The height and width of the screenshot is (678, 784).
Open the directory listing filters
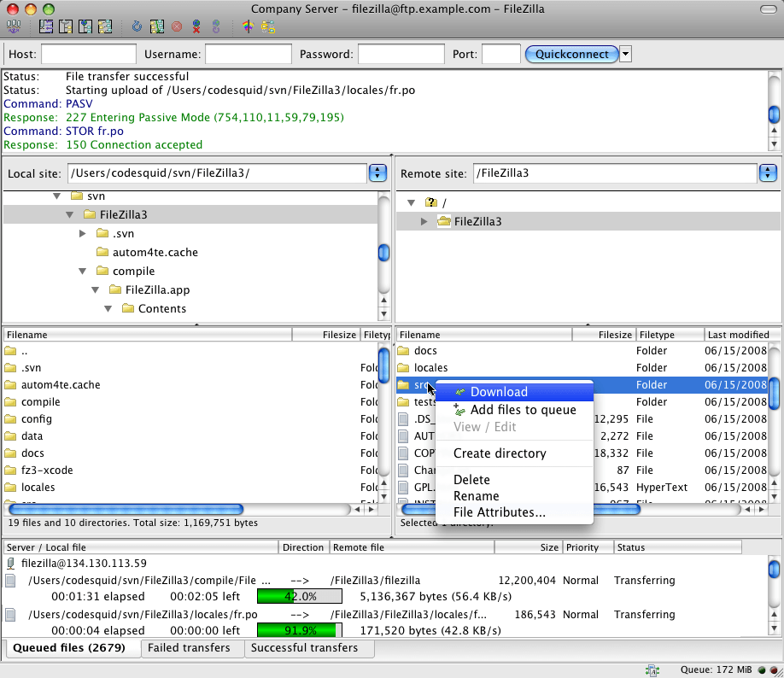[247, 26]
